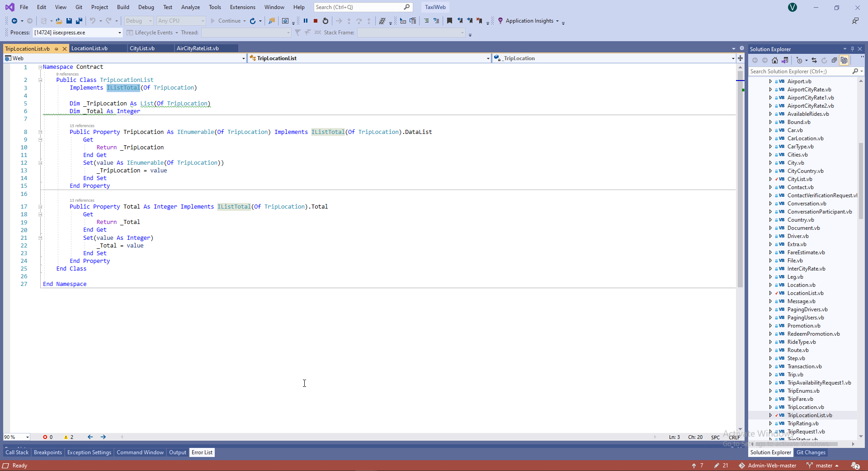Open the live share feedback icon
Screen dimensions: 868x471
[x=855, y=21]
